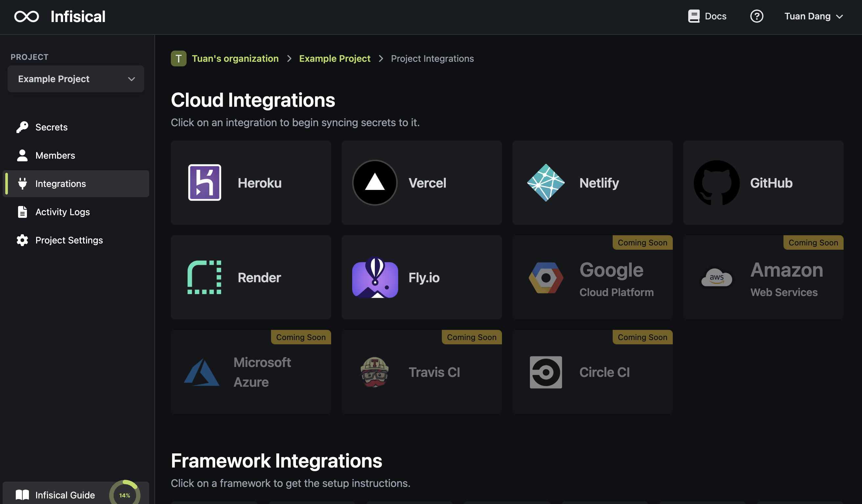Click Coming Soon badge on Circle CI
The image size is (862, 504).
[x=642, y=337]
